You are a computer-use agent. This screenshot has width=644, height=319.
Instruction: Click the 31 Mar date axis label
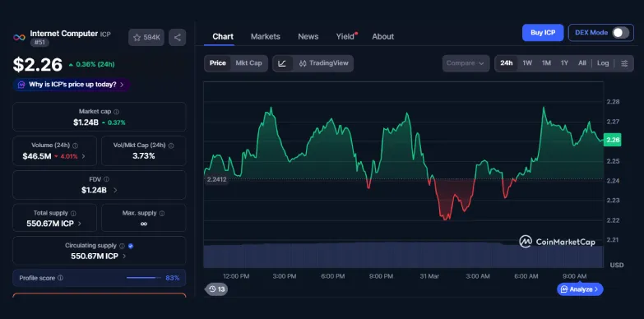(429, 276)
